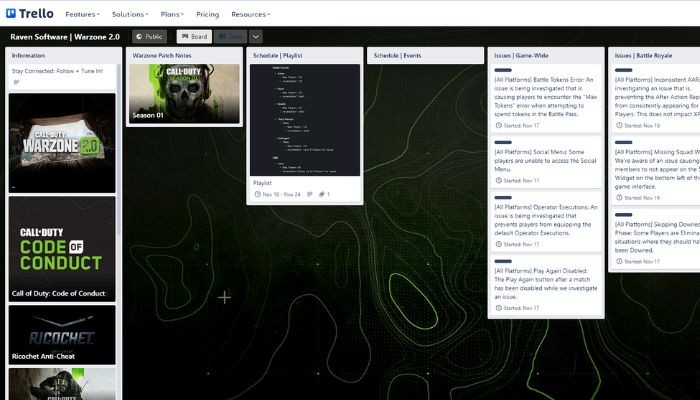700x400 pixels.
Task: Click description icon on Stay Connected card
Action: (x=16, y=82)
